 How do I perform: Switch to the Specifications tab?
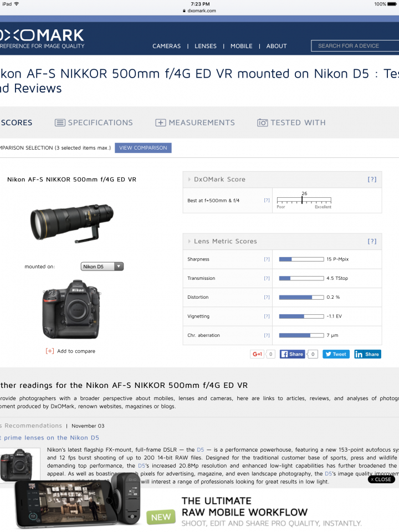pyautogui.click(x=94, y=122)
